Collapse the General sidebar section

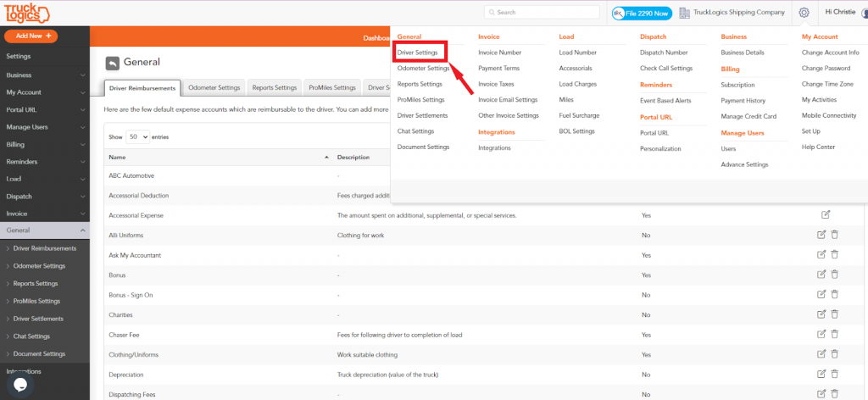45,231
